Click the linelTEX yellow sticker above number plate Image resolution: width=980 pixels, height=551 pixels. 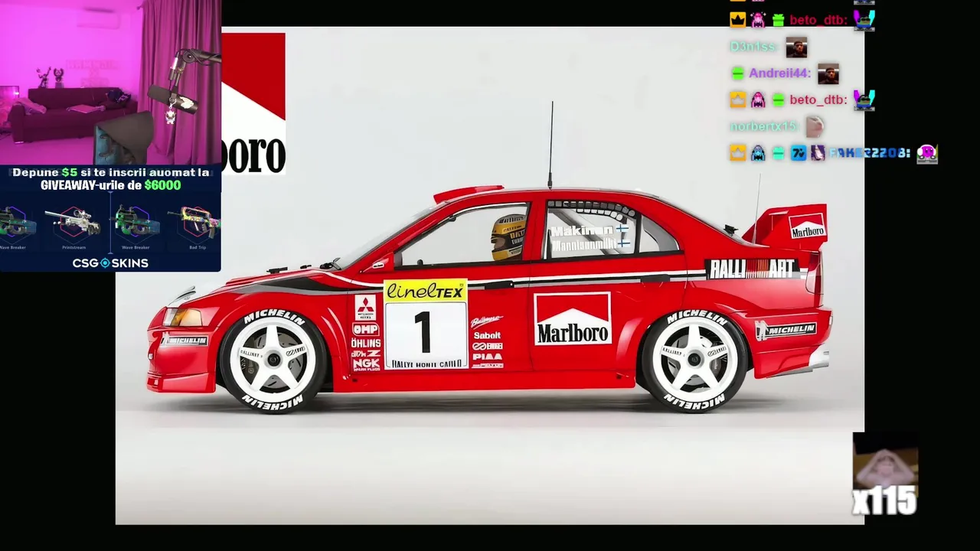click(425, 291)
